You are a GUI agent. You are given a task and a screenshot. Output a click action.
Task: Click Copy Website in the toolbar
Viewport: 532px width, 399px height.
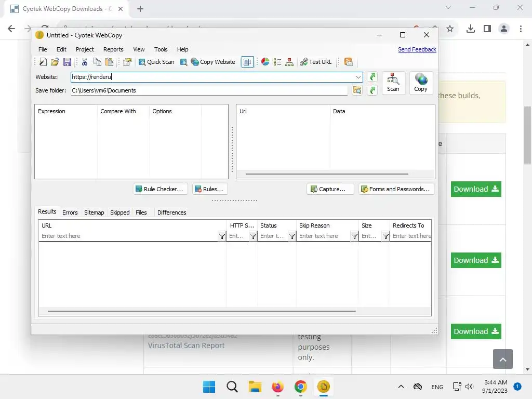tap(213, 62)
